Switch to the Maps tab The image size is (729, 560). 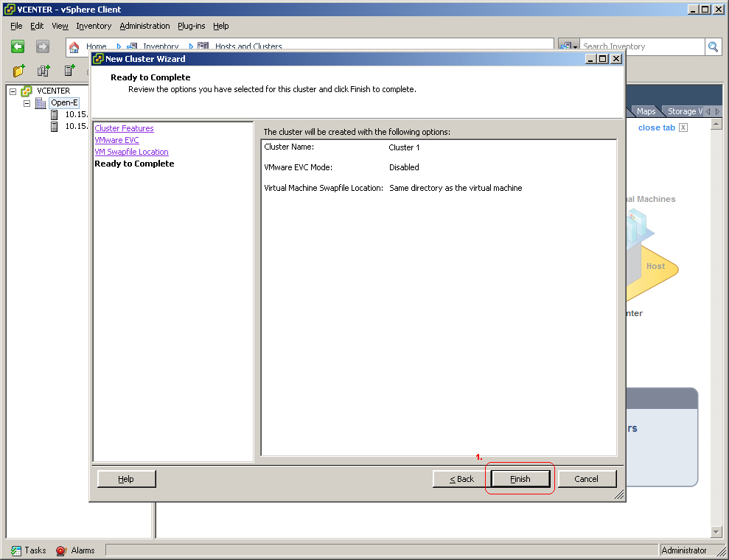[646, 111]
